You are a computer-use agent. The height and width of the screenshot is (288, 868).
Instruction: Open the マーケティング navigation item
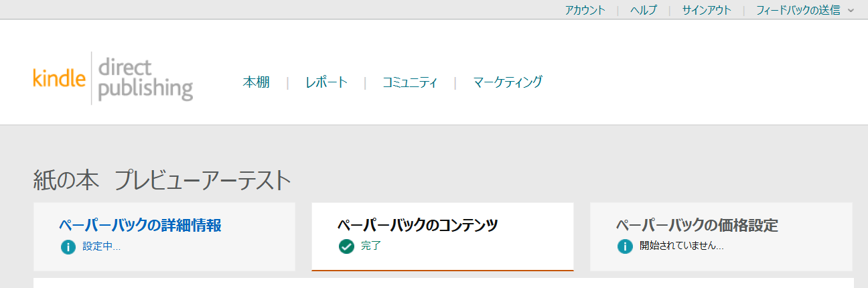point(508,82)
